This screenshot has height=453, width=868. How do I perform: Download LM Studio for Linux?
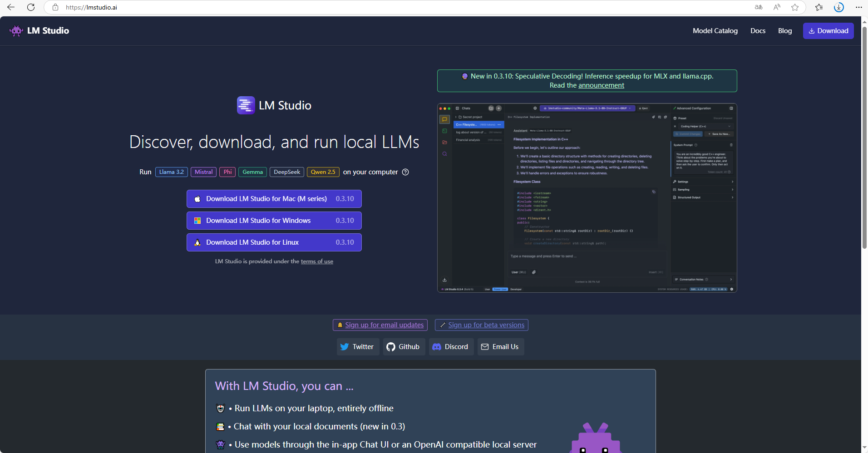pyautogui.click(x=274, y=242)
